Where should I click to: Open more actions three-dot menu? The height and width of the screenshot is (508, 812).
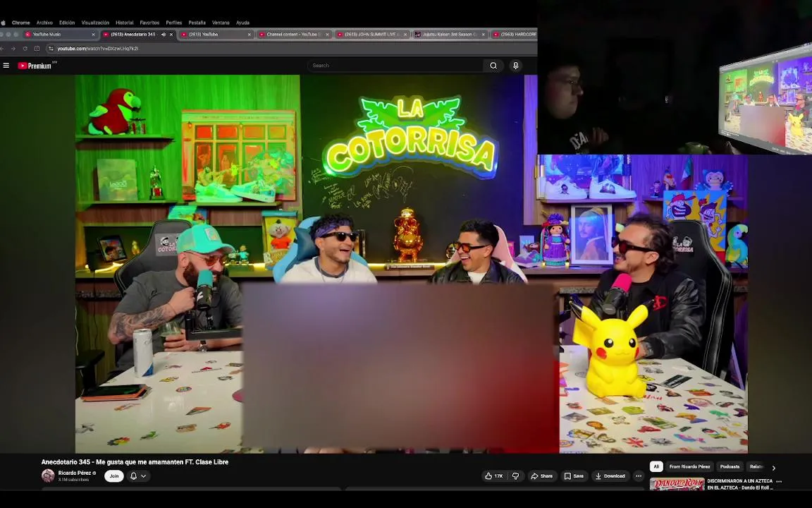tap(639, 476)
